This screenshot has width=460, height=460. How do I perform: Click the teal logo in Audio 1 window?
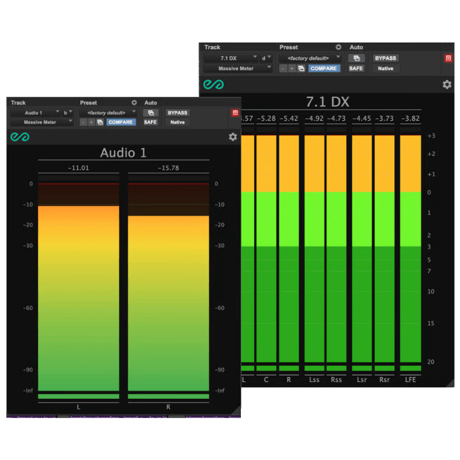pyautogui.click(x=20, y=137)
